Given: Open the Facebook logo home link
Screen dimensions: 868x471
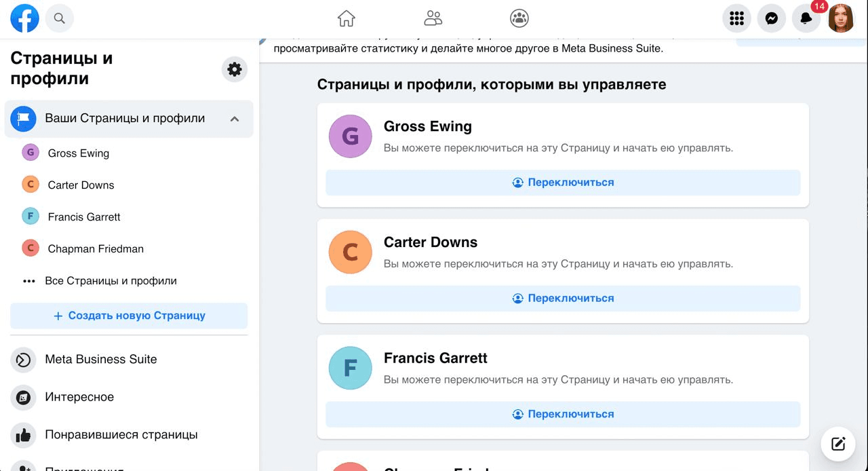Looking at the screenshot, I should pyautogui.click(x=24, y=18).
